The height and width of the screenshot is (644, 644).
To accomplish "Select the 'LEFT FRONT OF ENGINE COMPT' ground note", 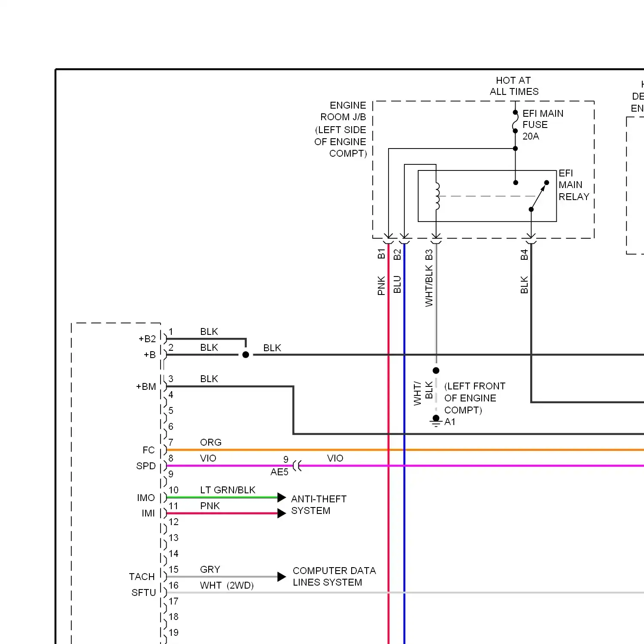I will [x=475, y=398].
